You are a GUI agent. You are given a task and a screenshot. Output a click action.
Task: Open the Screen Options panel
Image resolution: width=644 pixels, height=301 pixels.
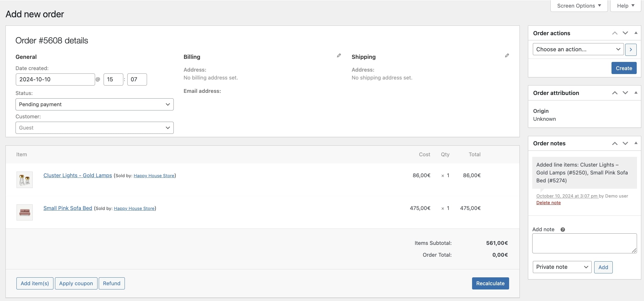coord(579,6)
